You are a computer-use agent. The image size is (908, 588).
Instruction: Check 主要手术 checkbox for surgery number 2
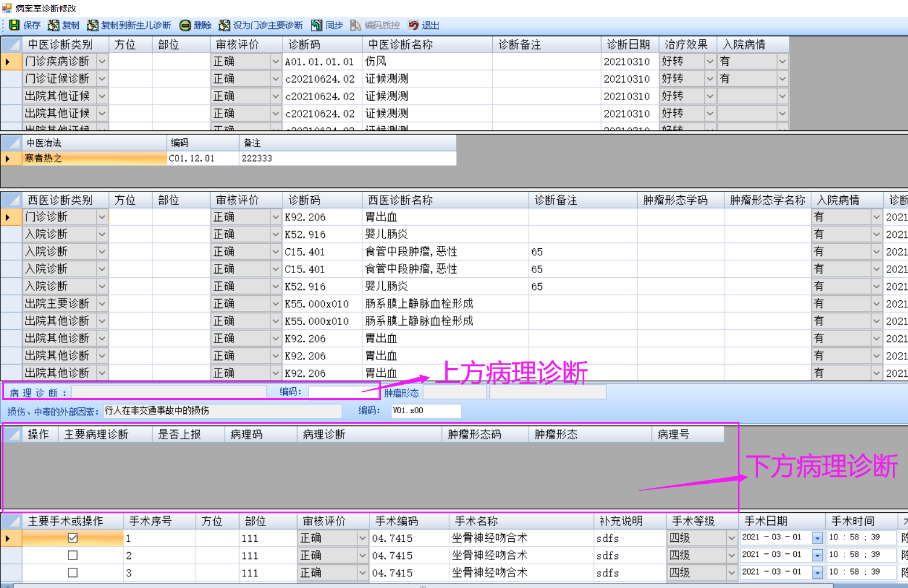pyautogui.click(x=72, y=556)
